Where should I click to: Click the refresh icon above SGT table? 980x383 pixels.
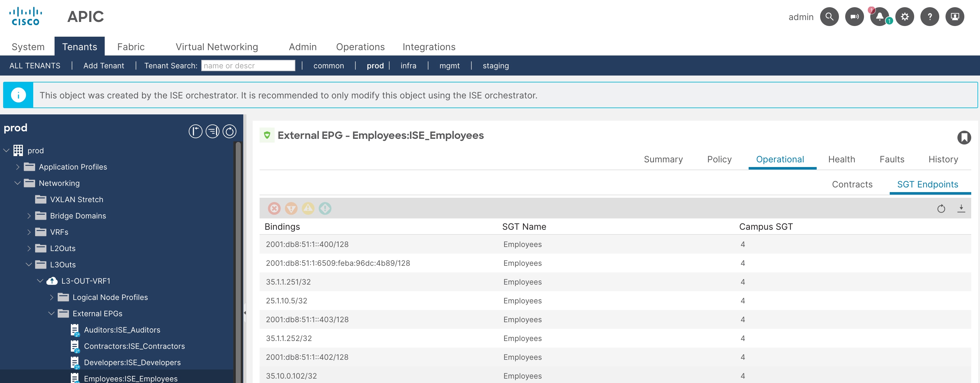(941, 208)
